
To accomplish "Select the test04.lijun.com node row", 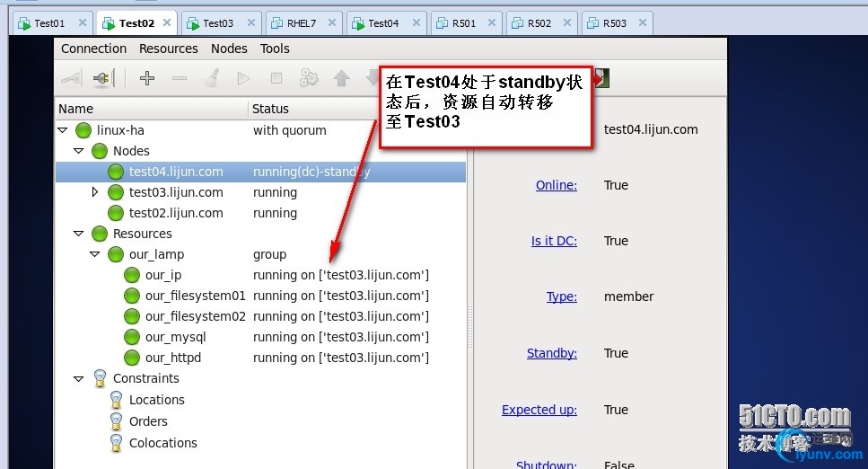I will coord(260,172).
